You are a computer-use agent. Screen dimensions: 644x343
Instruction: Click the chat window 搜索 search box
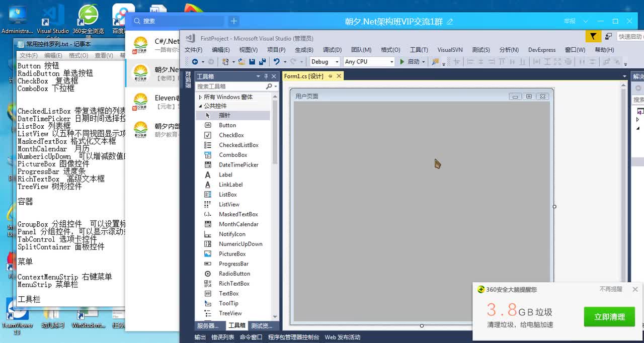[178, 21]
